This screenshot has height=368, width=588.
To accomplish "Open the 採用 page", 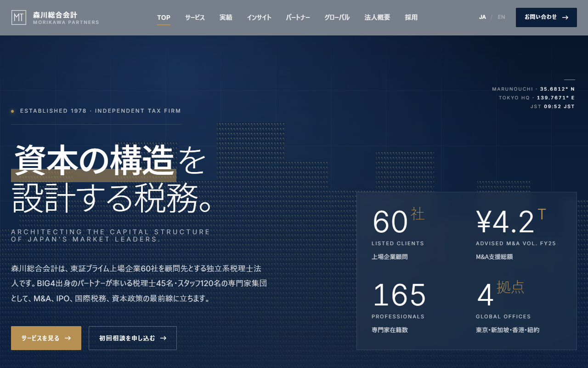I will point(411,17).
